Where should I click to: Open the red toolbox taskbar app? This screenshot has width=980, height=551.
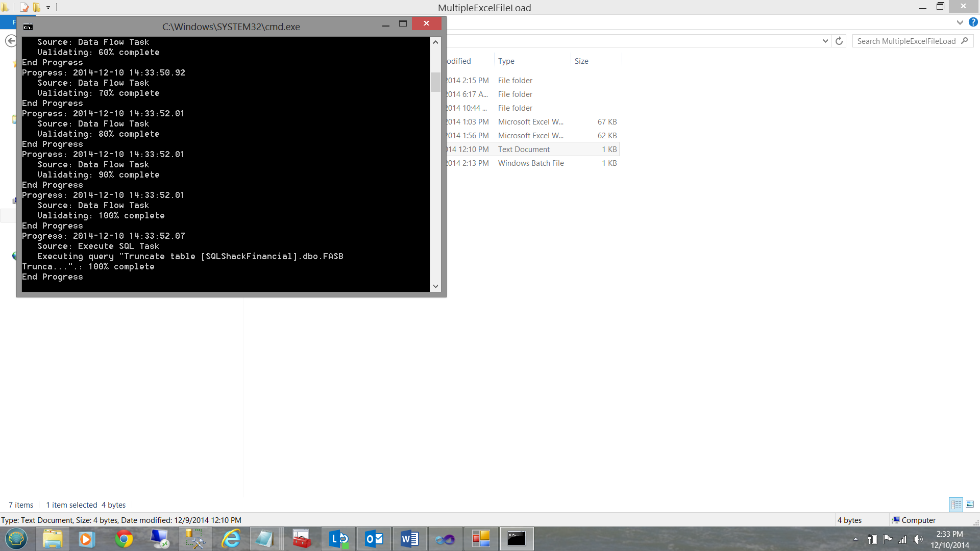[302, 539]
